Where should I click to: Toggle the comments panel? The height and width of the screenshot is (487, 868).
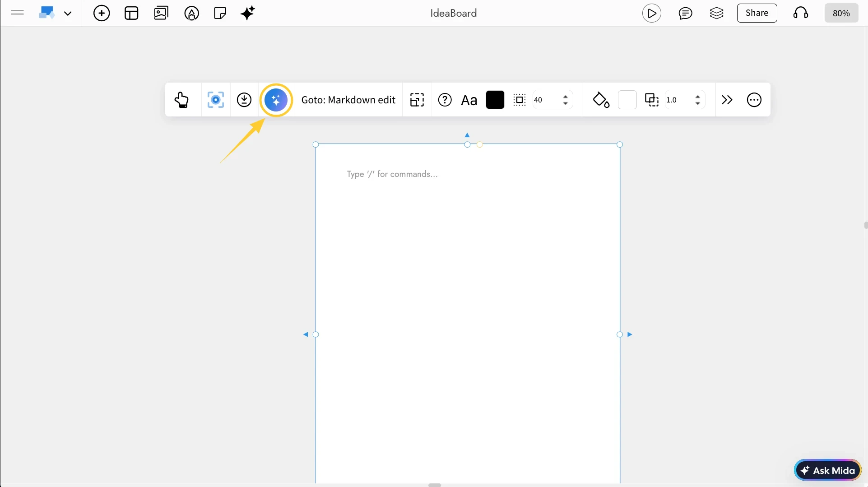point(686,13)
